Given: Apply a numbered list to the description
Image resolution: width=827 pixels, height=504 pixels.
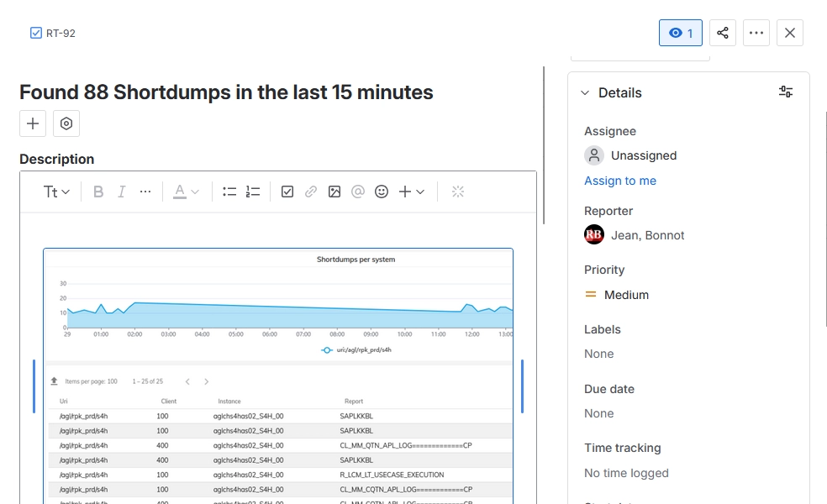Looking at the screenshot, I should [x=253, y=192].
